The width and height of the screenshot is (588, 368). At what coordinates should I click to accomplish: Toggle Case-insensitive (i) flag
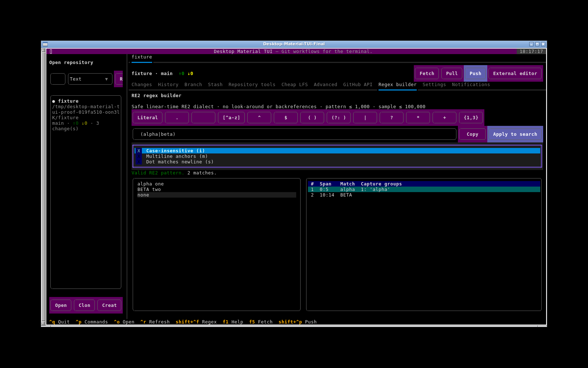pyautogui.click(x=337, y=151)
